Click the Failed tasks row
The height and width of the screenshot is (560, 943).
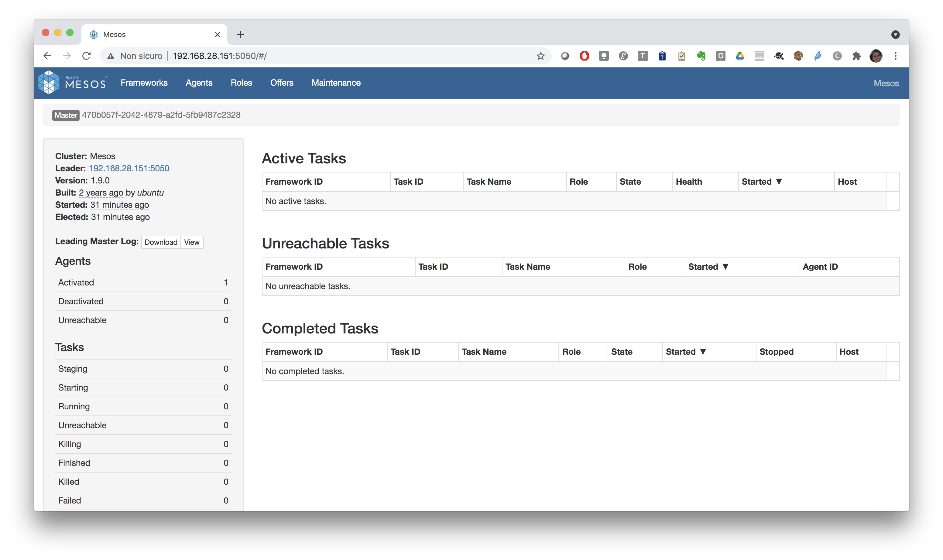[x=143, y=501]
